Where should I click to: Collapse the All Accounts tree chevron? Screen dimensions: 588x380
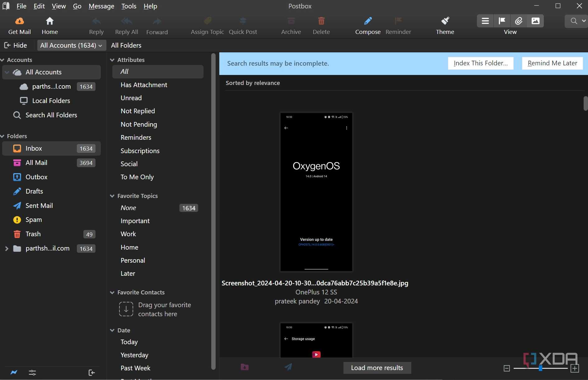pyautogui.click(x=7, y=72)
